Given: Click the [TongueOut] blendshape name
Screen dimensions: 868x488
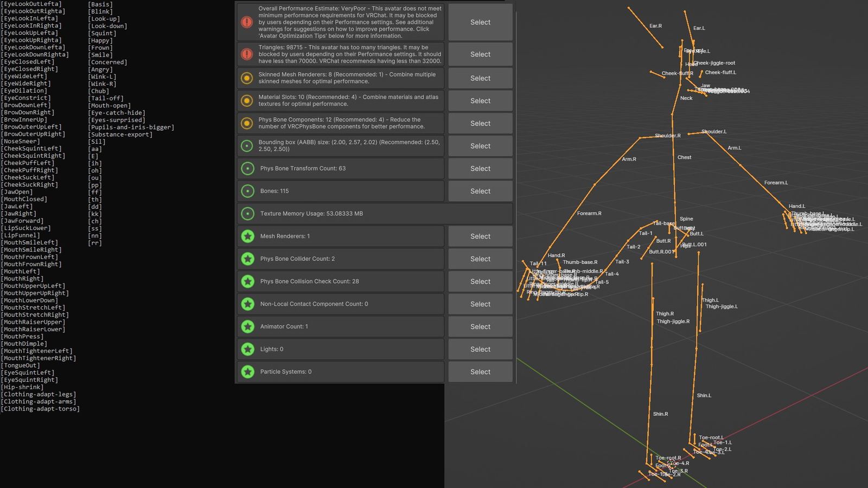Looking at the screenshot, I should 20,365.
